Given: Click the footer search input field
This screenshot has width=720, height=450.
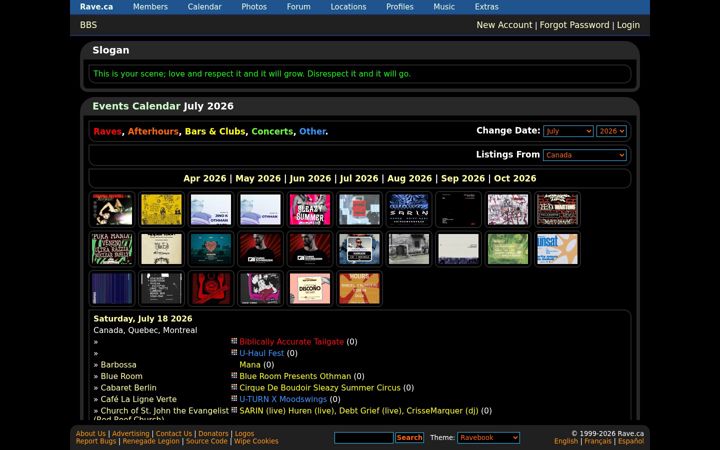Looking at the screenshot, I should click(364, 438).
